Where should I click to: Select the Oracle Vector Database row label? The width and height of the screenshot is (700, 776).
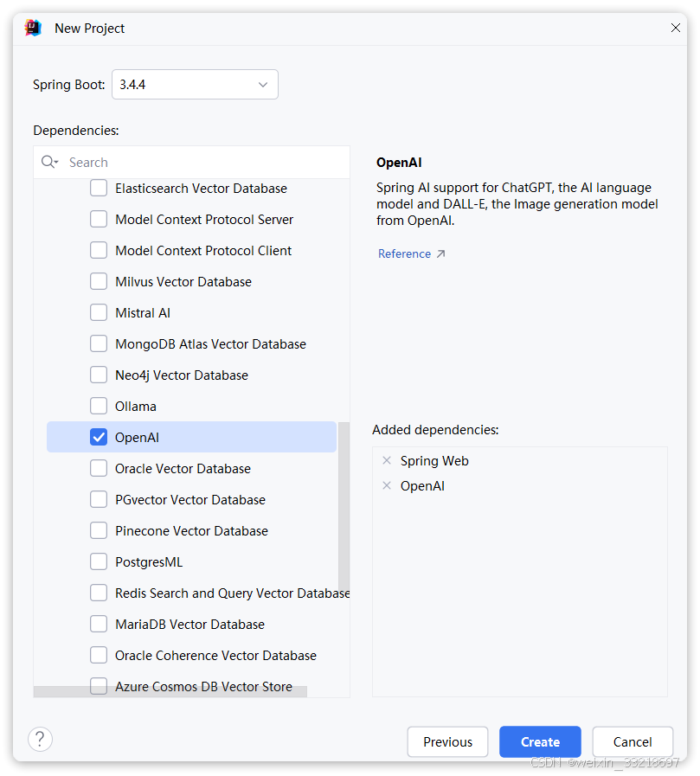pos(183,469)
